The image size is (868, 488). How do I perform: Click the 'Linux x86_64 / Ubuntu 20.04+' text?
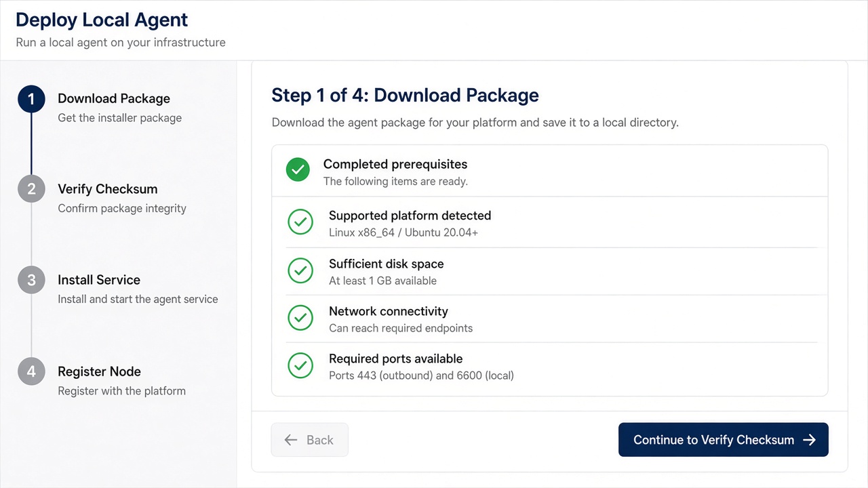(403, 232)
